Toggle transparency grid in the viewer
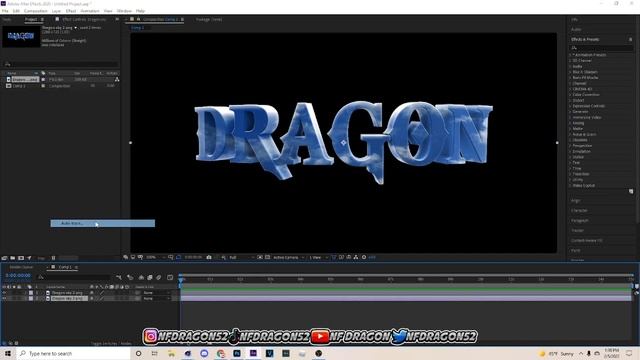 [x=267, y=258]
